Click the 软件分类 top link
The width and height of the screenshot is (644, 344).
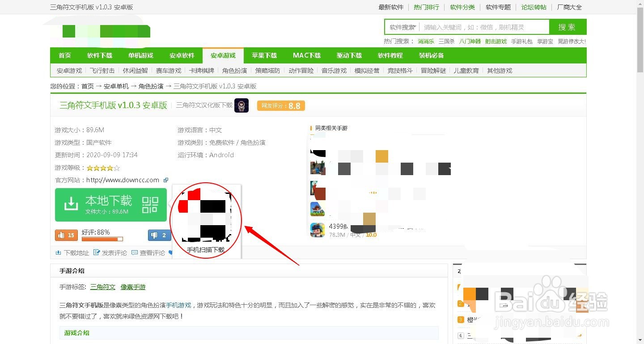click(462, 7)
